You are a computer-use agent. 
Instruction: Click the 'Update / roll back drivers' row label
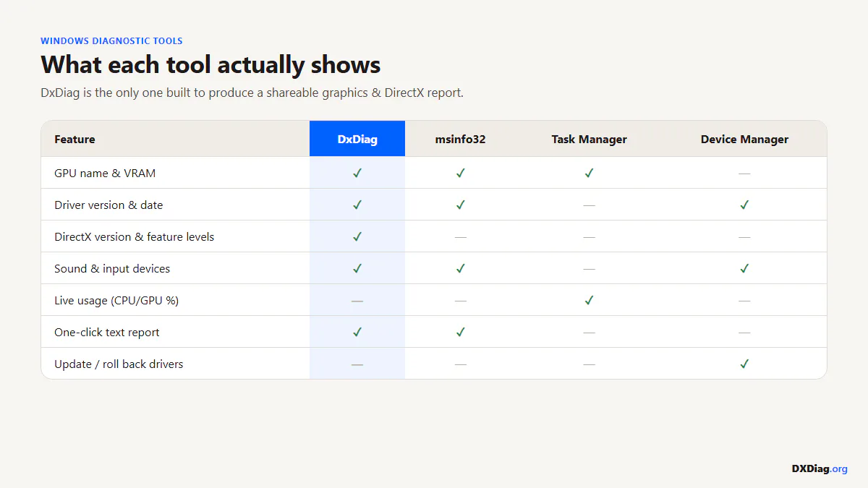pyautogui.click(x=119, y=364)
